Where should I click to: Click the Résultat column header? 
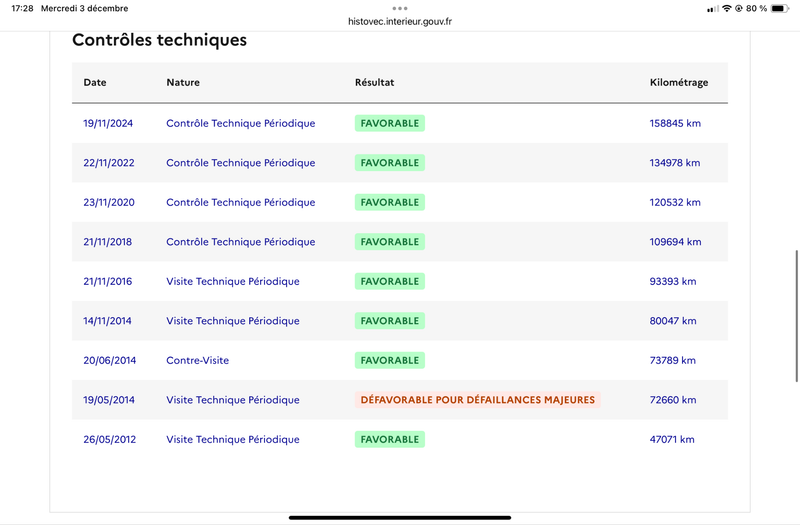click(375, 82)
